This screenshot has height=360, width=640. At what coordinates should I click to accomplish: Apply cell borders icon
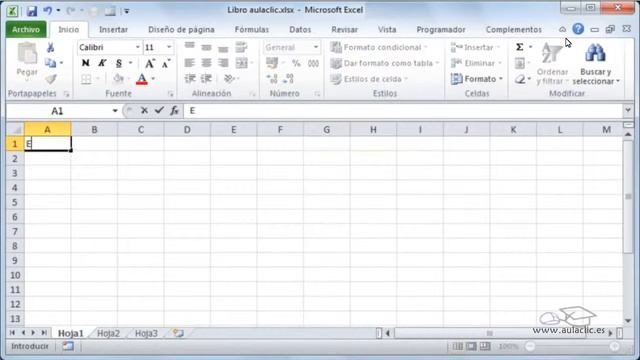(86, 79)
